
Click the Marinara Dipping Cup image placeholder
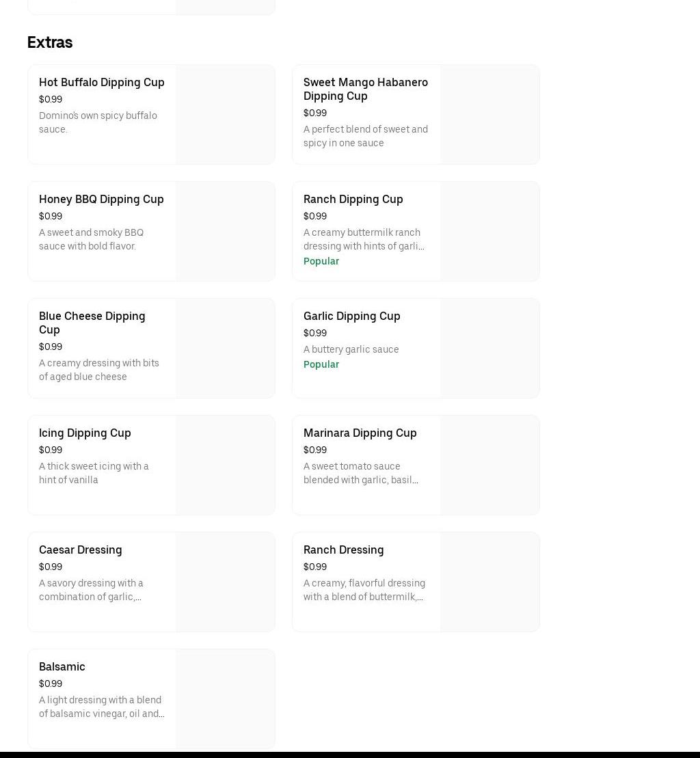click(489, 465)
